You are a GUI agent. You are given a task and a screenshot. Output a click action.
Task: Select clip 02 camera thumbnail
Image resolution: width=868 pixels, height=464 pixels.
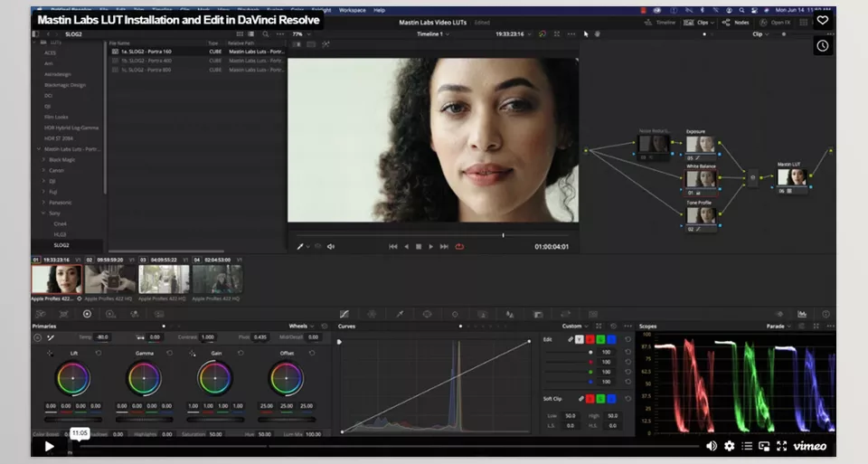coord(110,279)
